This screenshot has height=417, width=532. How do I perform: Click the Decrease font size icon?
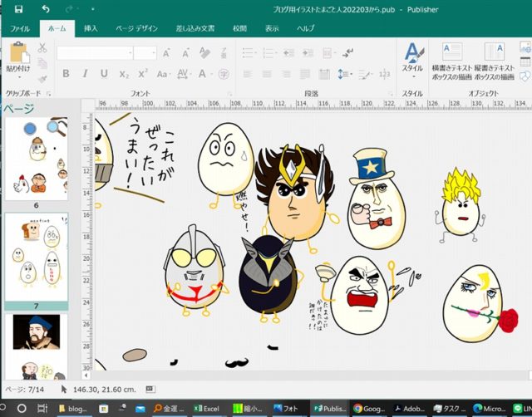click(185, 53)
